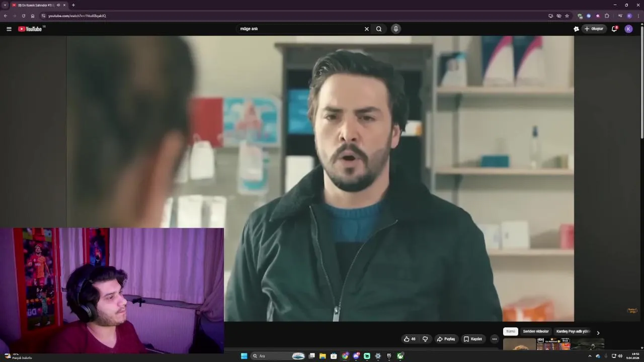Open File Explorer from taskbar

click(x=323, y=356)
